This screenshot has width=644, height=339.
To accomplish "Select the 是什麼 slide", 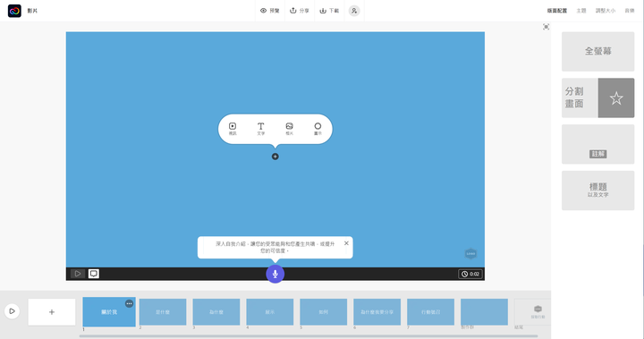I will [163, 312].
